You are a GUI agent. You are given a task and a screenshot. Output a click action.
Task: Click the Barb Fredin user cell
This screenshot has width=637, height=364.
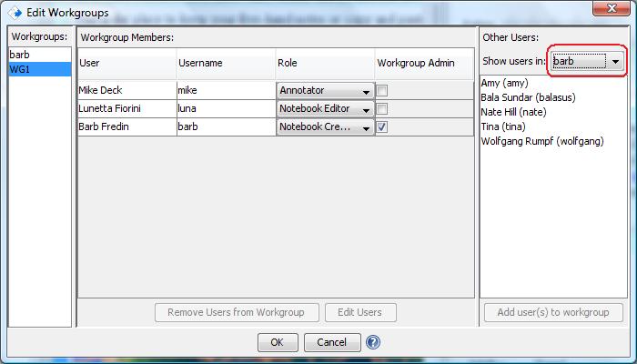(x=126, y=126)
